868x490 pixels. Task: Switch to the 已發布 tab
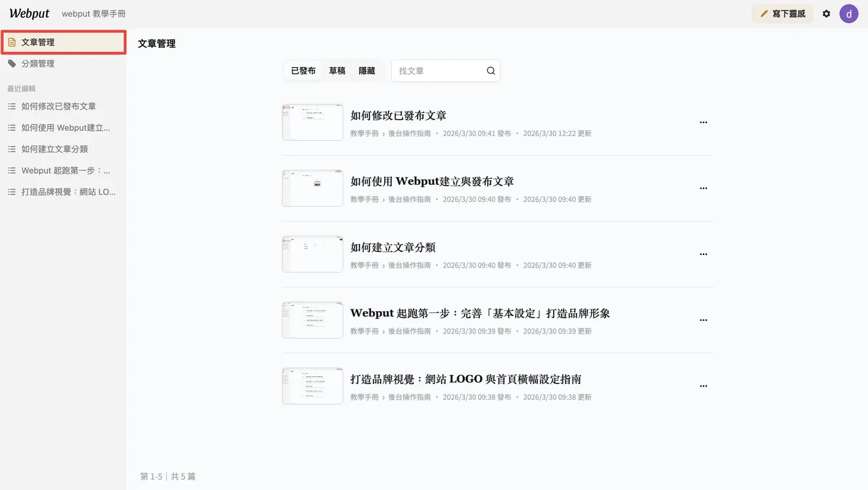(303, 71)
